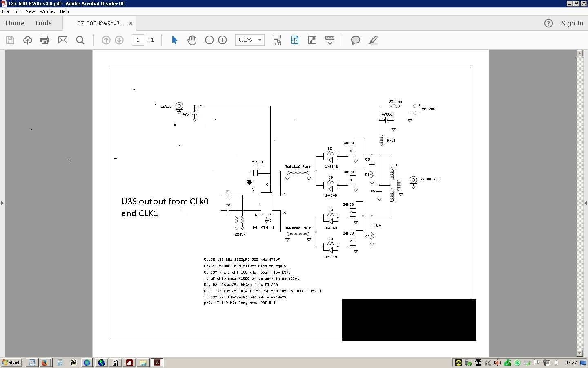Click the RFC1 inductor label
The image size is (588, 368).
(391, 140)
